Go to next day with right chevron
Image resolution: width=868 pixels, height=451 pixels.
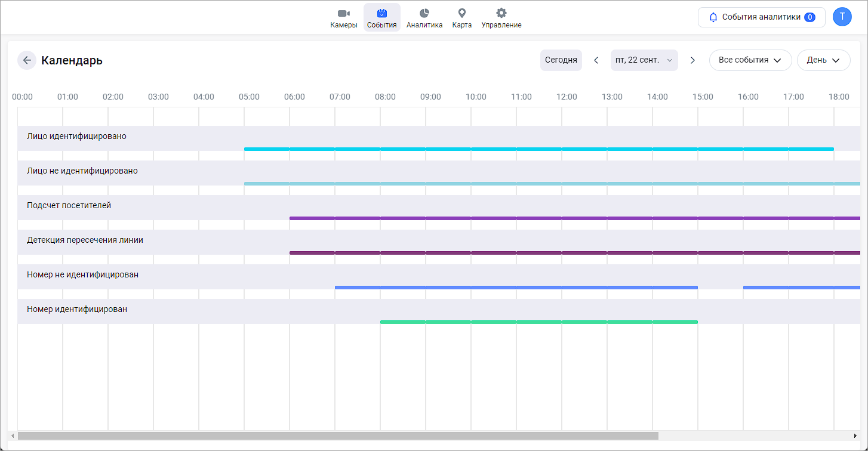click(x=692, y=60)
